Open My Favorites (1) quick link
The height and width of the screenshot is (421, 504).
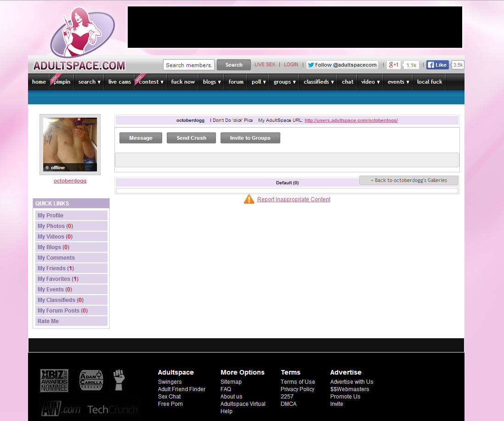71,279
